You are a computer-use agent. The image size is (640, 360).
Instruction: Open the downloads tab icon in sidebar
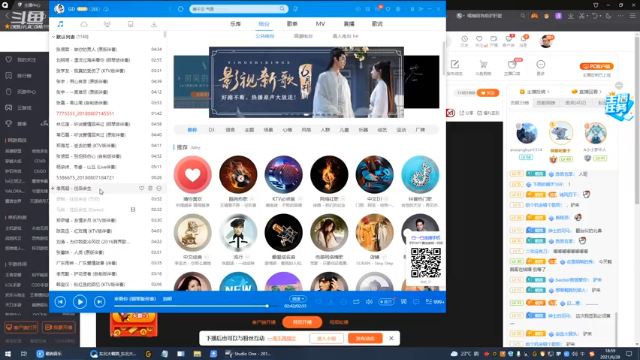[x=154, y=24]
